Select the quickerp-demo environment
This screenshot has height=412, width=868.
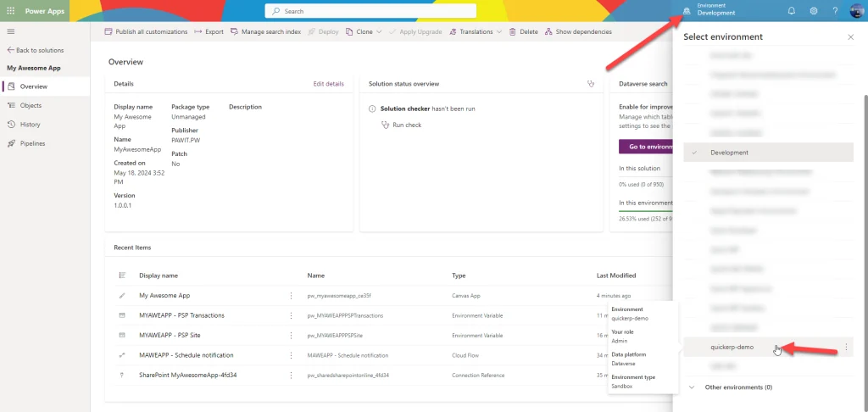pos(768,348)
